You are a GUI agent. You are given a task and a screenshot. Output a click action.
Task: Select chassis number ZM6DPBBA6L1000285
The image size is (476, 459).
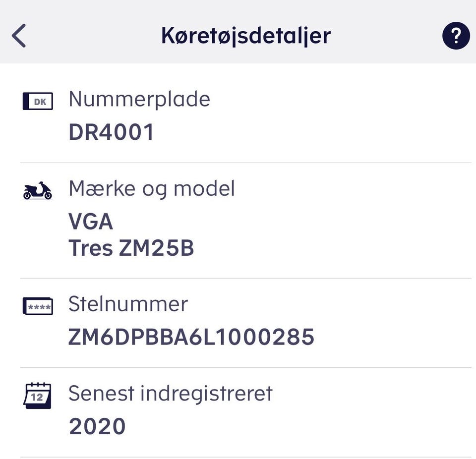point(191,337)
